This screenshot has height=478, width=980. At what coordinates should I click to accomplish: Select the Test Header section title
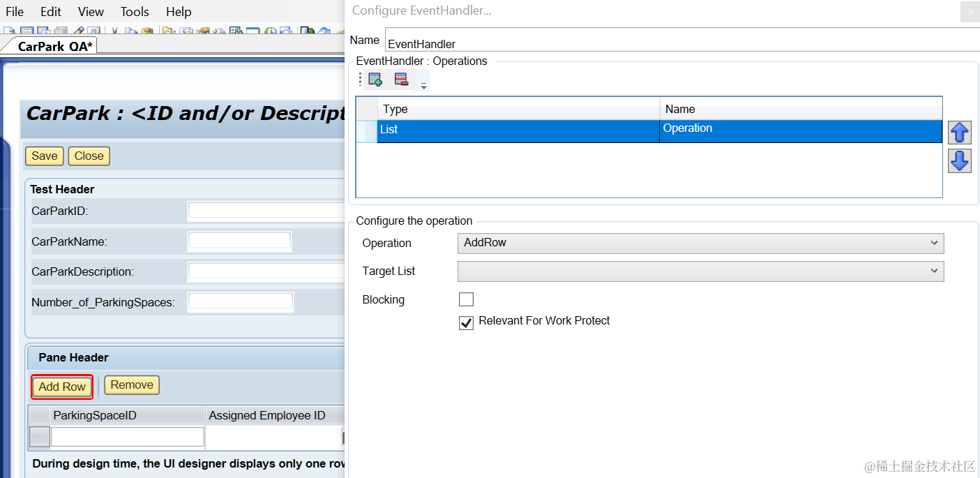coord(62,189)
